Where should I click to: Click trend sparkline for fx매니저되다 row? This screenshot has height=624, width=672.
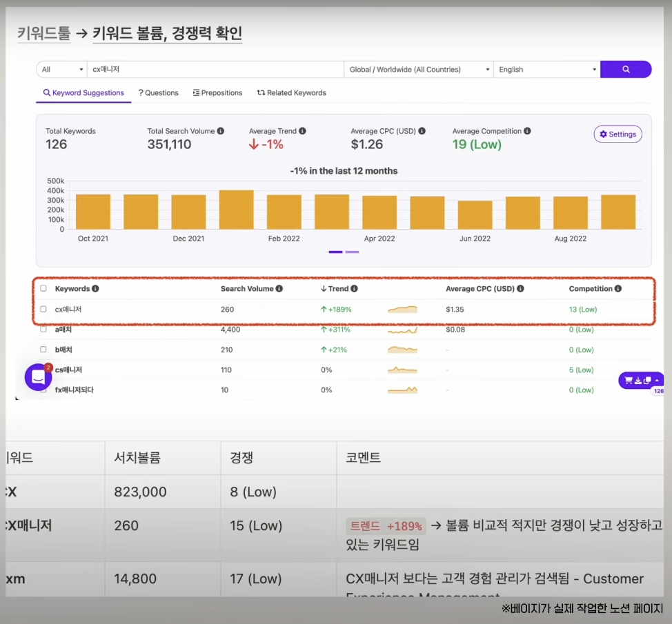click(402, 390)
